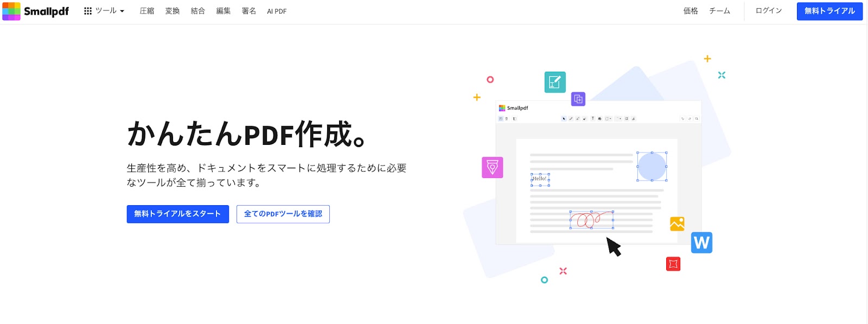Click the Hello! text box in the illustration
Viewport: 868px width, 324px height.
coord(540,179)
